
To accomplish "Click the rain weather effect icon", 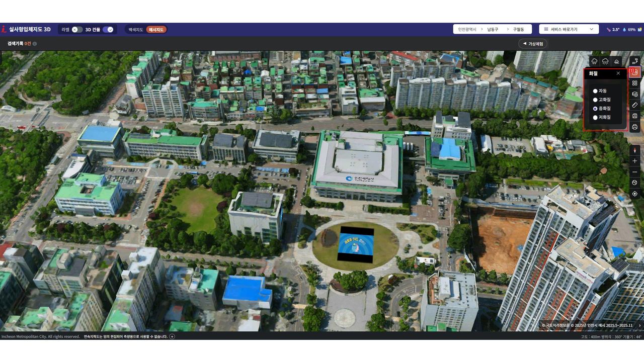I will pos(595,61).
